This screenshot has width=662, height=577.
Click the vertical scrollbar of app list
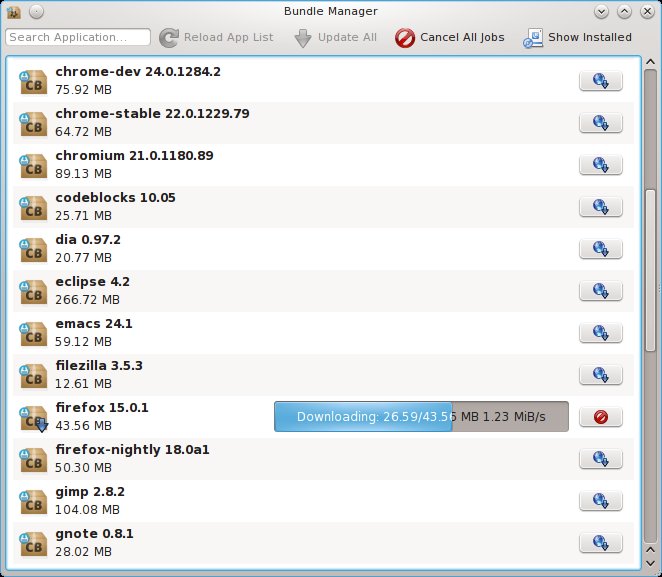tap(649, 300)
